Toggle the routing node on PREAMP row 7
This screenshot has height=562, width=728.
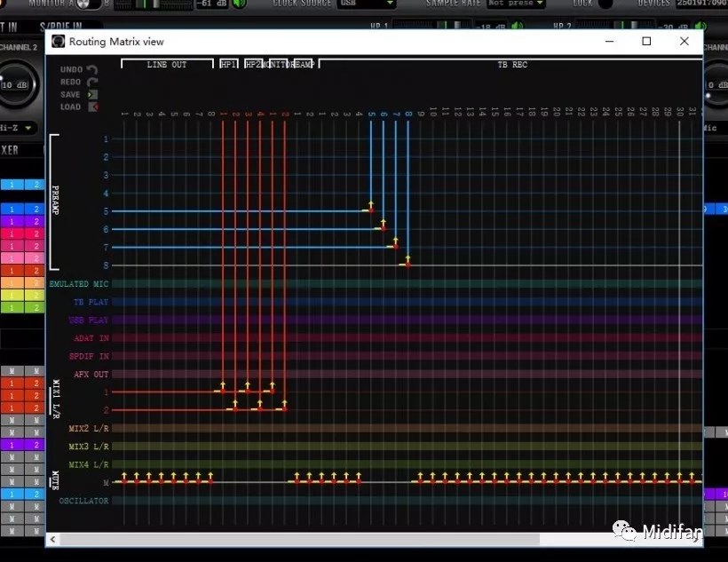[395, 246]
